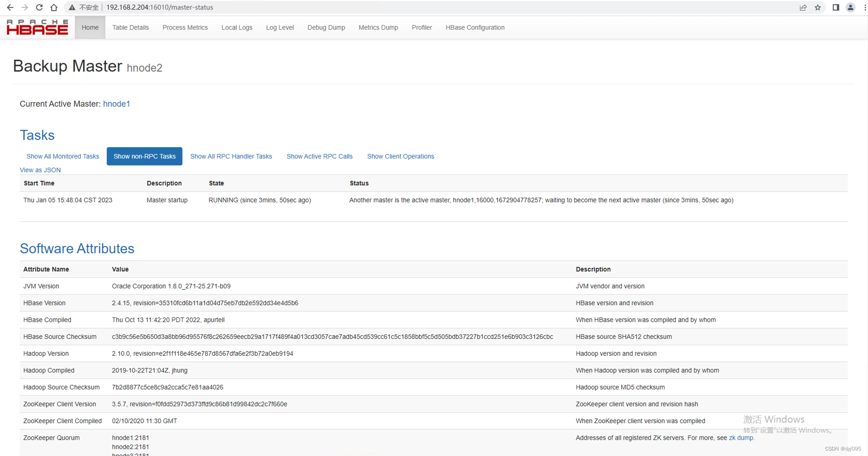This screenshot has width=868, height=456.
Task: Click the Tasks section heading
Action: pos(37,135)
